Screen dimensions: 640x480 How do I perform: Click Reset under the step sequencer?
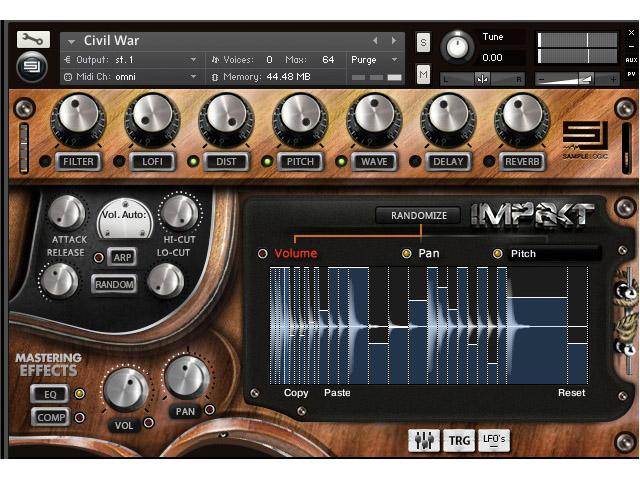point(571,393)
